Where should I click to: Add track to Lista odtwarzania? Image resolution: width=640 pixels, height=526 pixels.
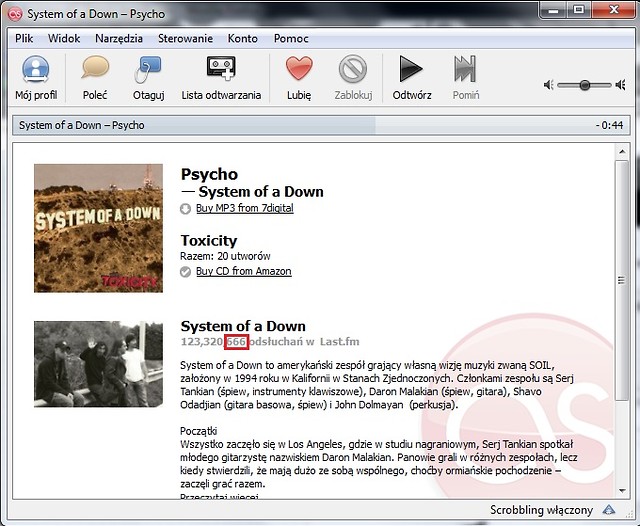pyautogui.click(x=221, y=78)
